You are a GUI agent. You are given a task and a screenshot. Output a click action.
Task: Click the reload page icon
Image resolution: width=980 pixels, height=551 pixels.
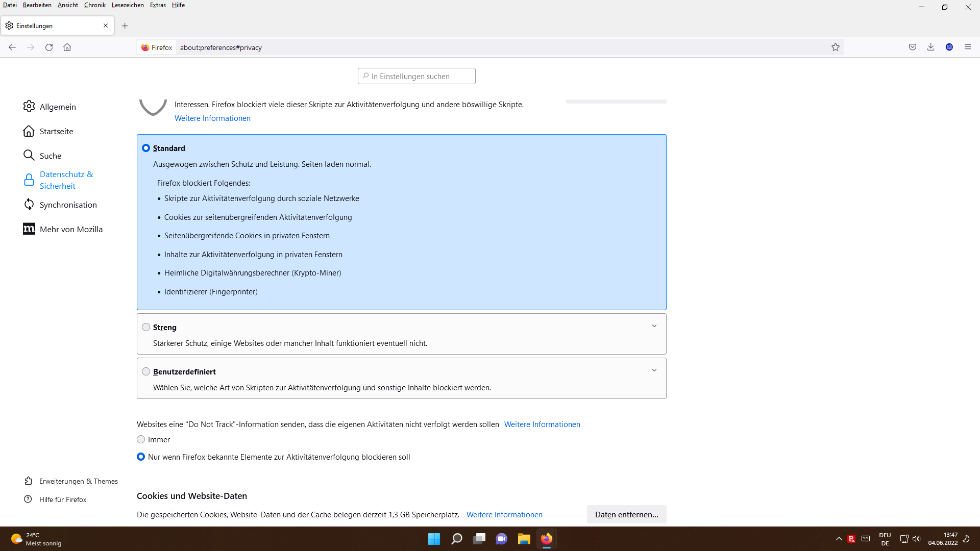[x=49, y=47]
